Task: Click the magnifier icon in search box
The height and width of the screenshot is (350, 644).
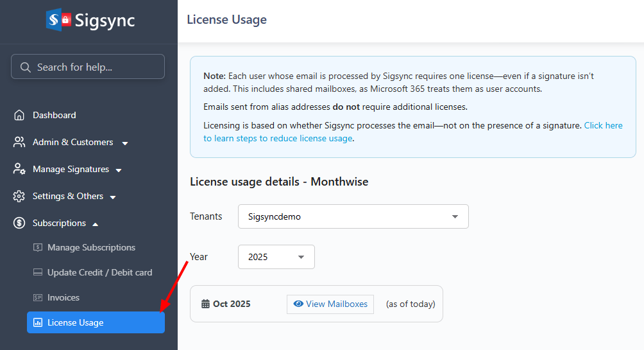Action: coord(26,67)
